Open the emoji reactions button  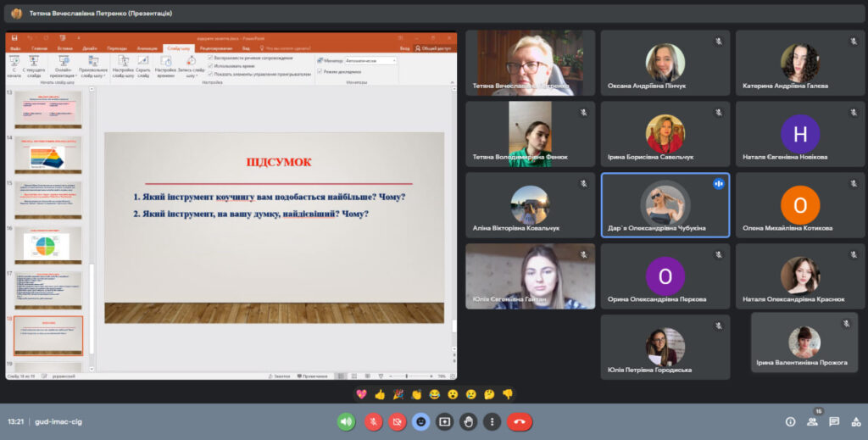[420, 421]
